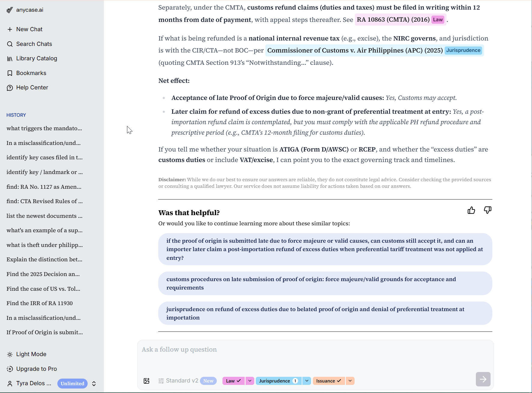Click the anycase.ai logo icon
Image resolution: width=532 pixels, height=393 pixels.
[x=10, y=10]
